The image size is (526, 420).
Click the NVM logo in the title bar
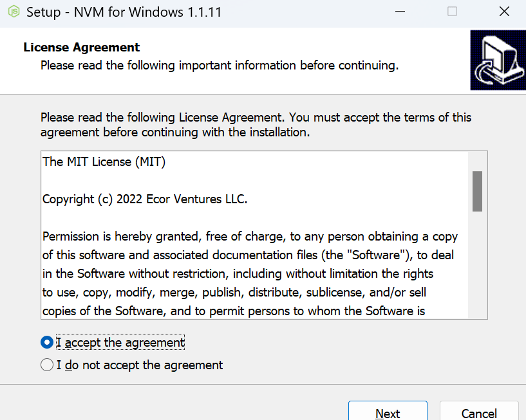[14, 12]
